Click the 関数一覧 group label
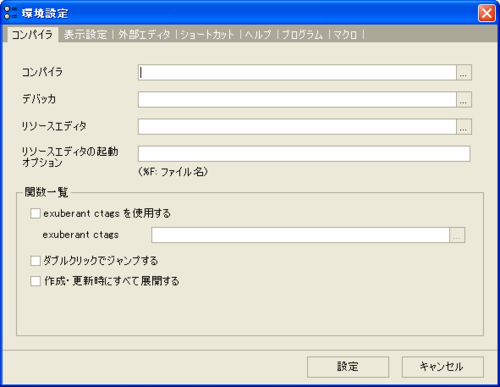500x387 pixels. [x=46, y=192]
